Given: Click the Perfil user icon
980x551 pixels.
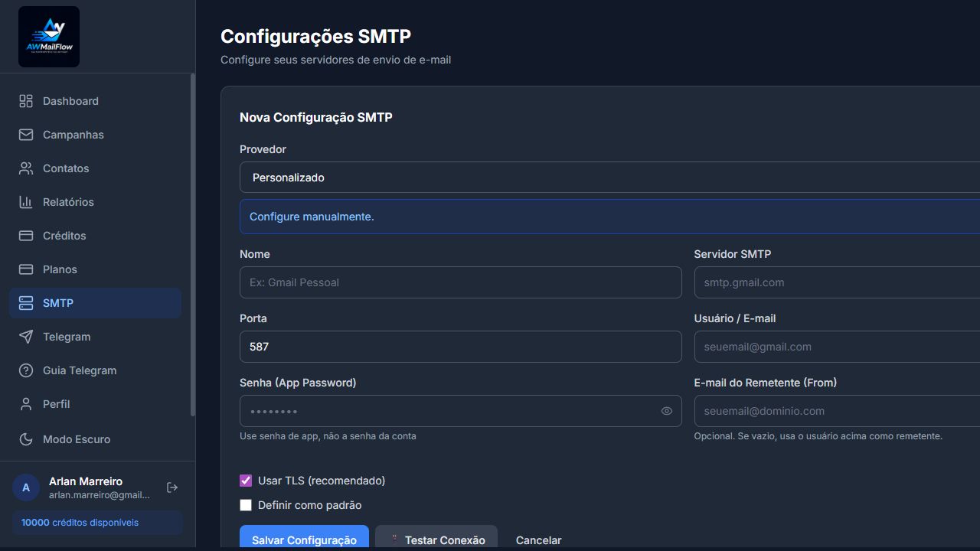Looking at the screenshot, I should 26,404.
